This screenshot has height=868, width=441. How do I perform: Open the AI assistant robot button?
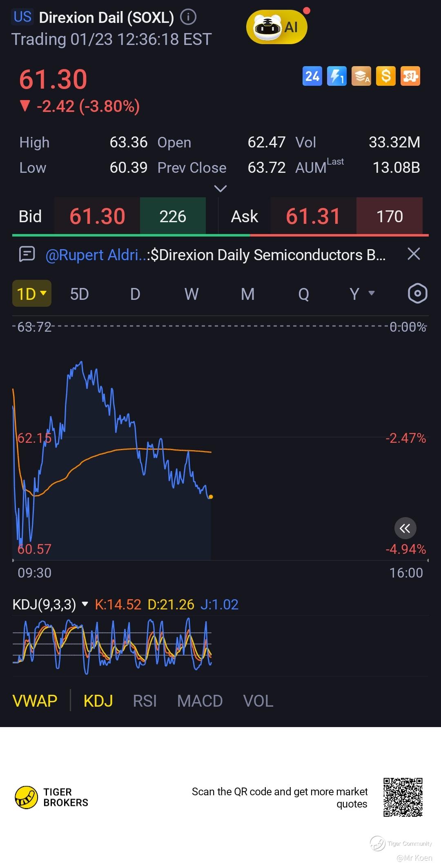[276, 27]
